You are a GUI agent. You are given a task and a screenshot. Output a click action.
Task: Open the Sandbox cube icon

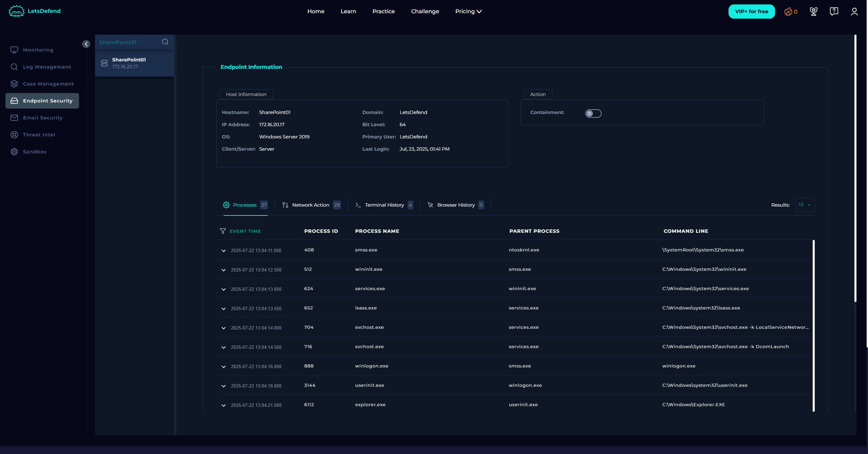(x=14, y=152)
